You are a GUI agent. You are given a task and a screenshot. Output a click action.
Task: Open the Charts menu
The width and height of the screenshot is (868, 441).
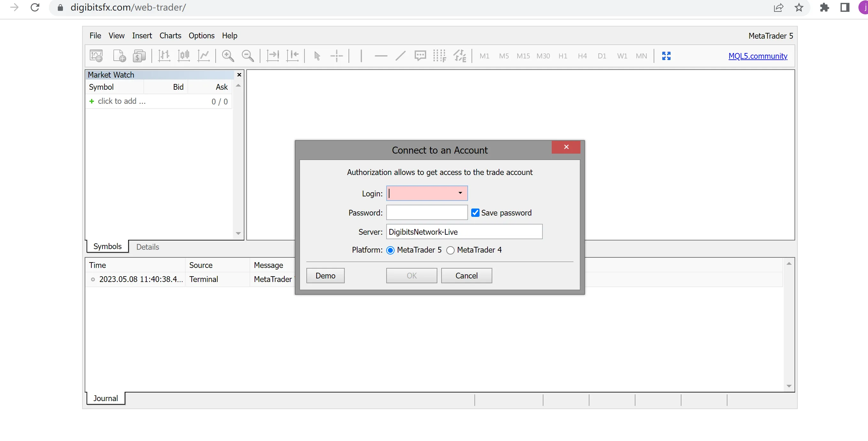pyautogui.click(x=170, y=35)
